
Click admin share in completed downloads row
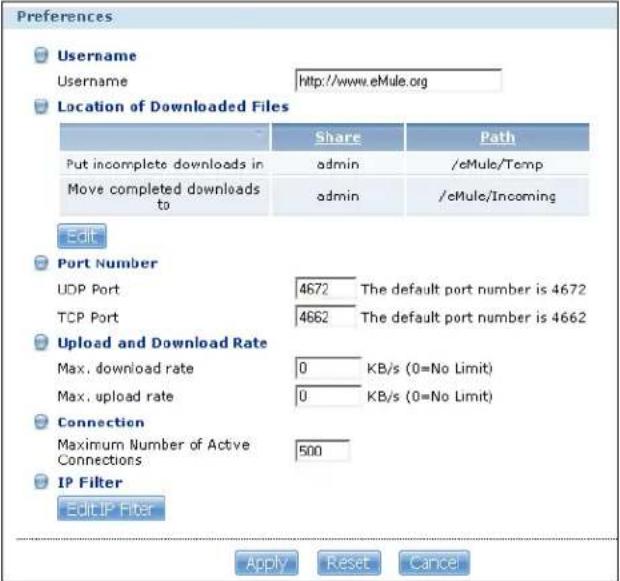tap(338, 196)
